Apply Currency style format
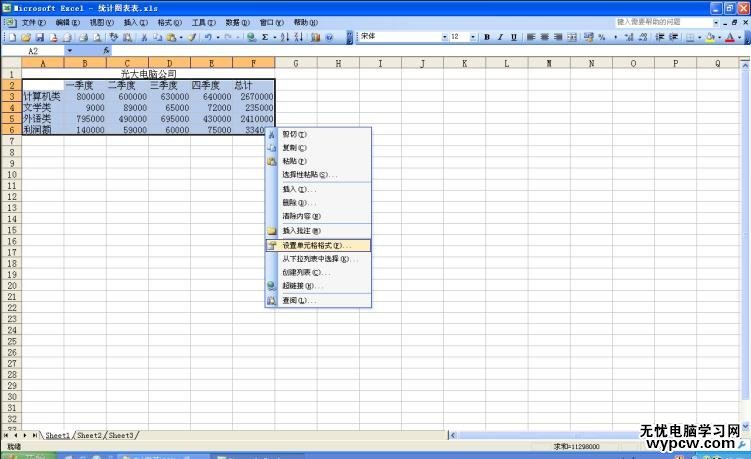 click(589, 37)
